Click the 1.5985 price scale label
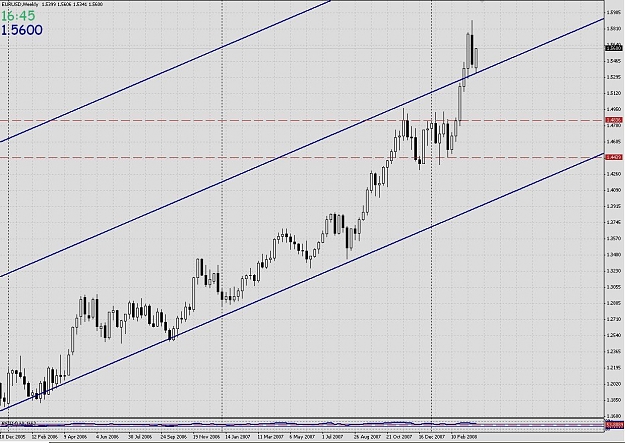Viewport: 625px width, 443px height. (614, 12)
